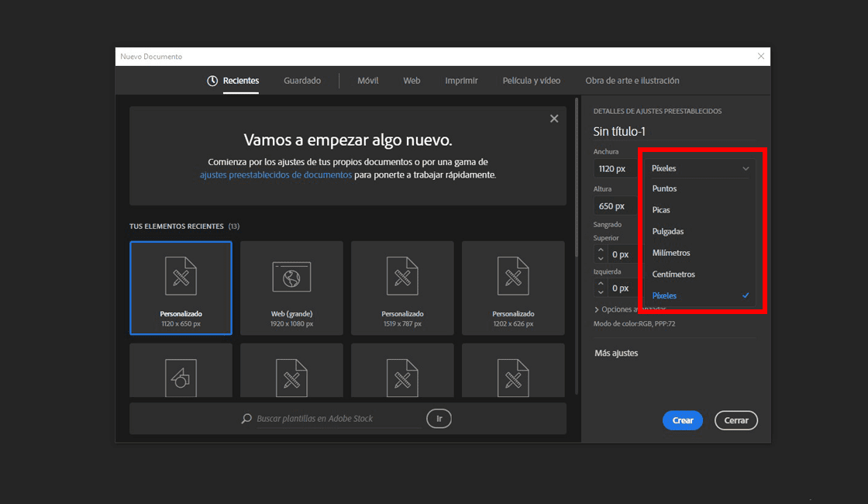Open the ajustes preestablecidos de documentos link
Viewport: 868px width, 504px height.
point(275,175)
